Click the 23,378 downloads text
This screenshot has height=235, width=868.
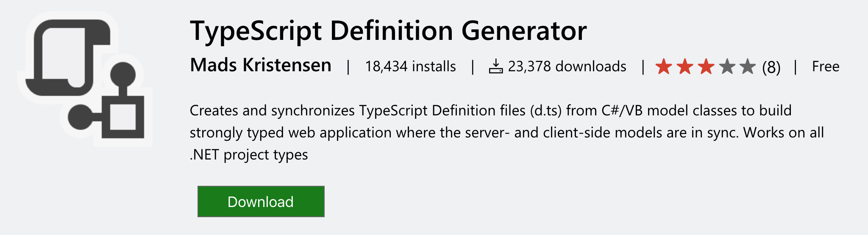[x=567, y=67]
